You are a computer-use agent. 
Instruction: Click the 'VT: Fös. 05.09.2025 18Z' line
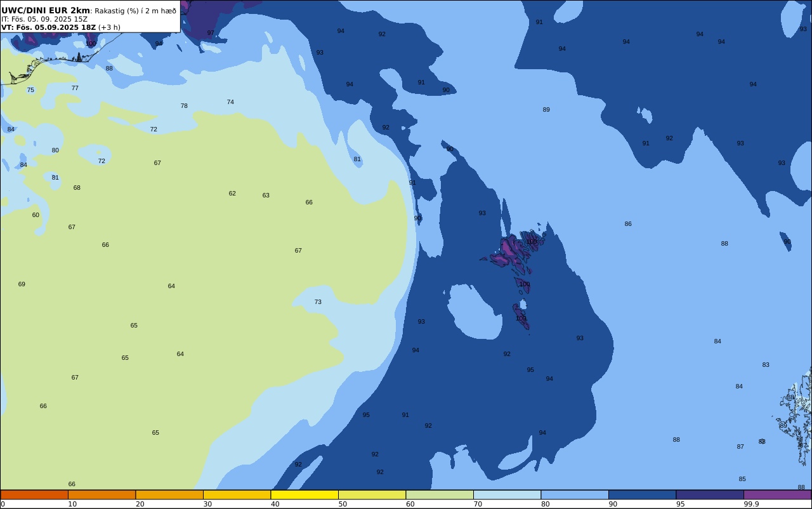[49, 27]
